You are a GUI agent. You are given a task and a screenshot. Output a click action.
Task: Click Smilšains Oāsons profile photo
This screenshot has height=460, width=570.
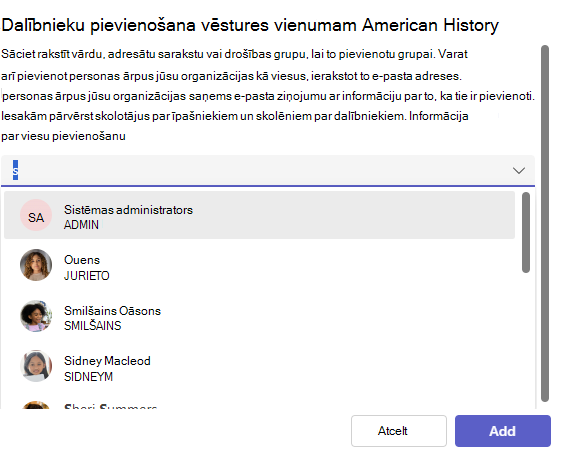click(x=36, y=316)
